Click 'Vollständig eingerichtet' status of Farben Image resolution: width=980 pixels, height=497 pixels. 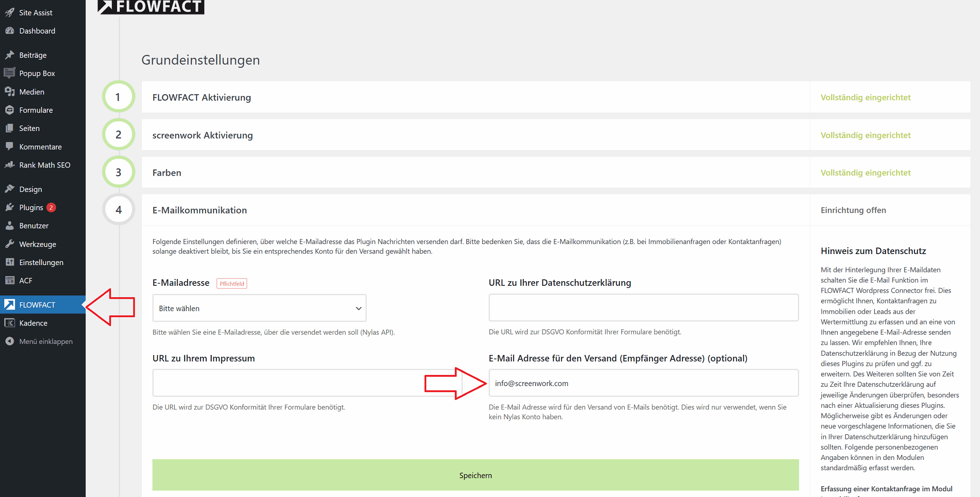(x=865, y=173)
